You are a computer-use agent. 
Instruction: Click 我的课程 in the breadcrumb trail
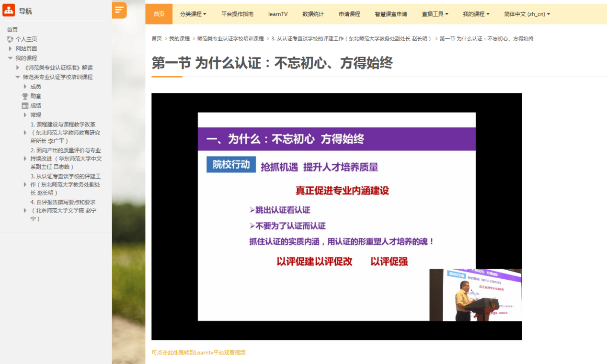pos(179,38)
